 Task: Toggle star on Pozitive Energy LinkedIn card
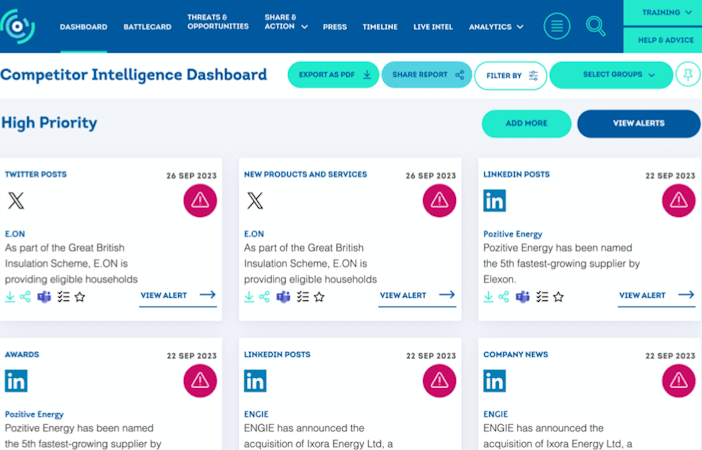558,297
